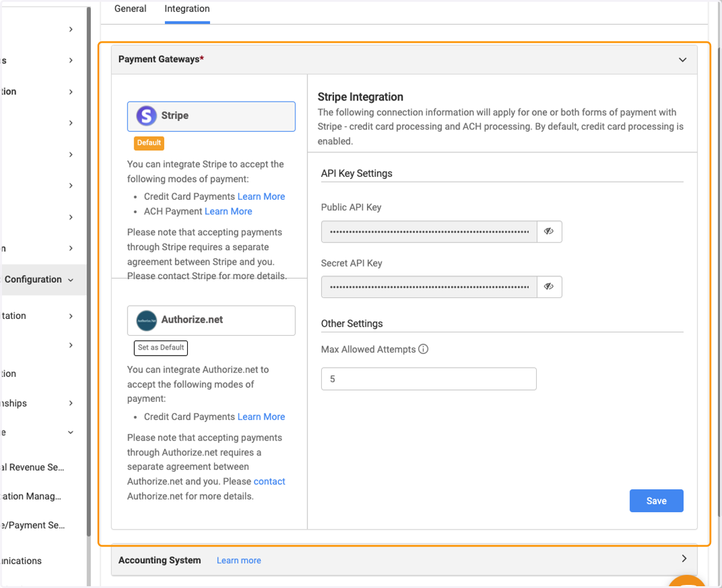Open the 'ation Manag...' sidebar item
This screenshot has width=722, height=588.
tap(31, 497)
